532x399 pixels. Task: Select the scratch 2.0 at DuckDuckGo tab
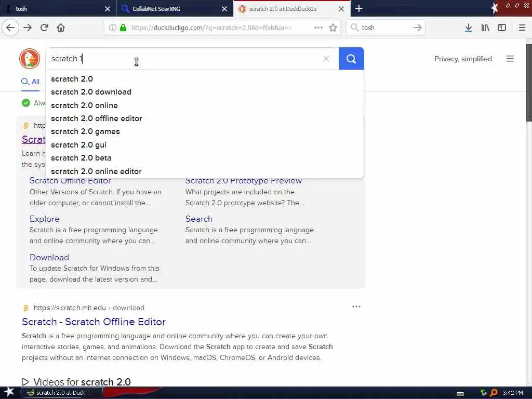point(292,8)
